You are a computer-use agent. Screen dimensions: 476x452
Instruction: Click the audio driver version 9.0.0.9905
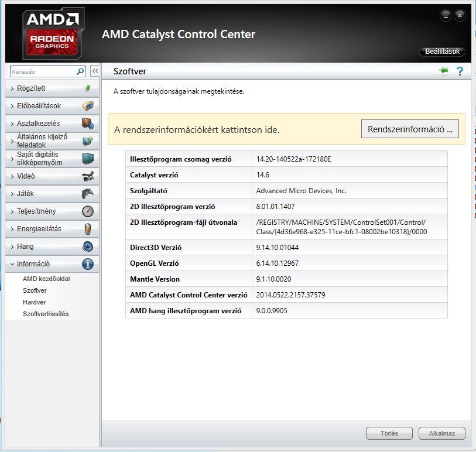pyautogui.click(x=272, y=310)
